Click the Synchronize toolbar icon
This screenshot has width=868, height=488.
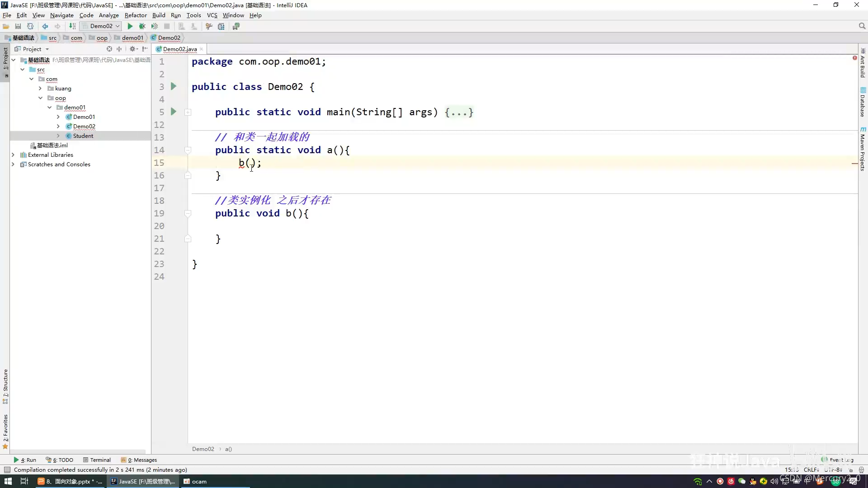tap(30, 26)
